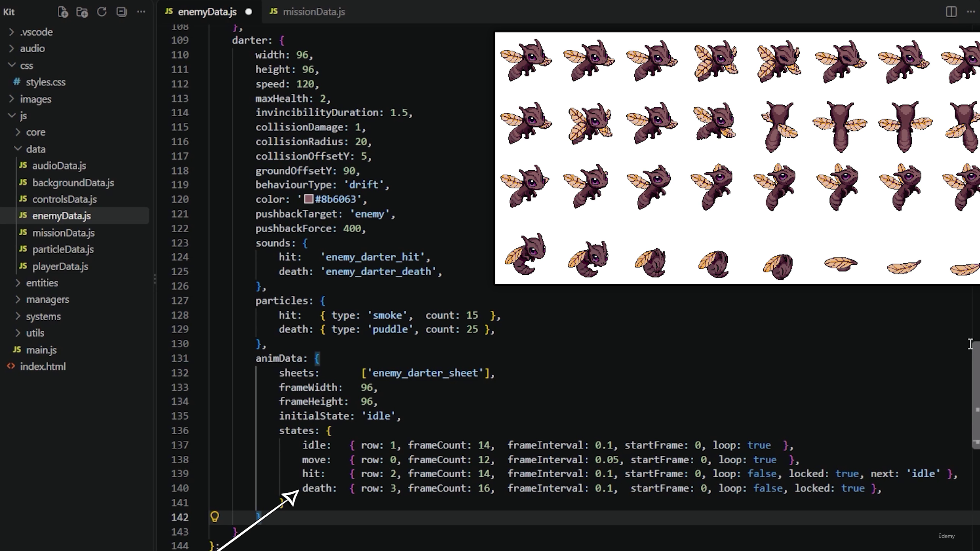Image resolution: width=980 pixels, height=551 pixels.
Task: Click the 'drift' behaviourType value
Action: pyautogui.click(x=363, y=185)
